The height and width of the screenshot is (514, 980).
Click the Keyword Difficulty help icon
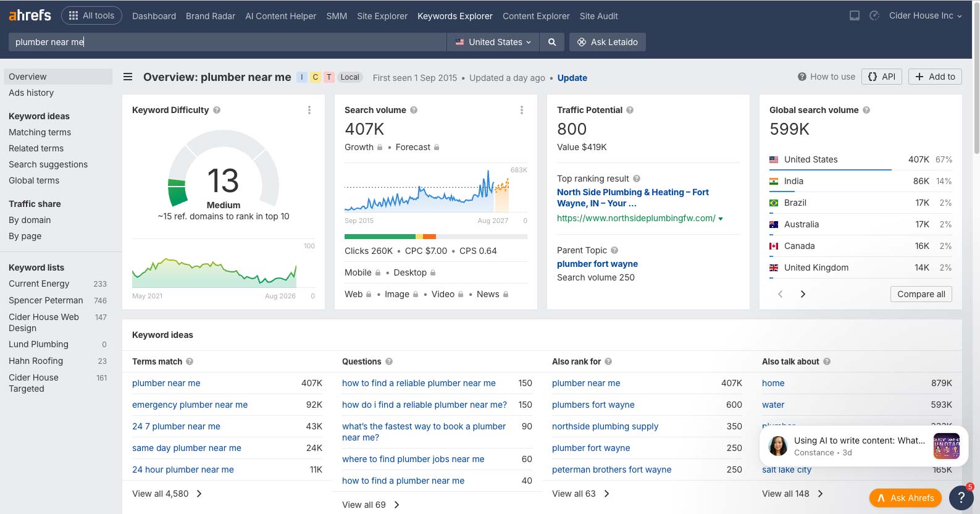coord(217,110)
